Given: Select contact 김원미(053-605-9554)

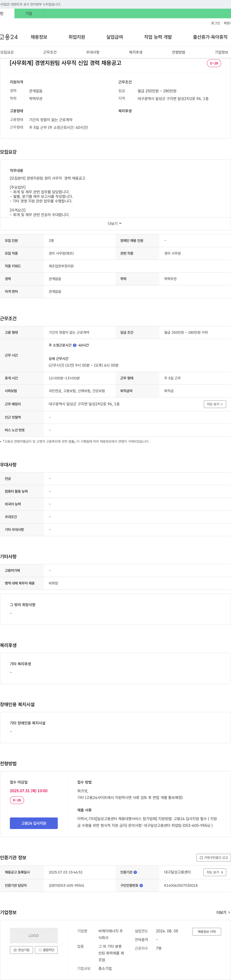Looking at the screenshot, I should point(66,885).
